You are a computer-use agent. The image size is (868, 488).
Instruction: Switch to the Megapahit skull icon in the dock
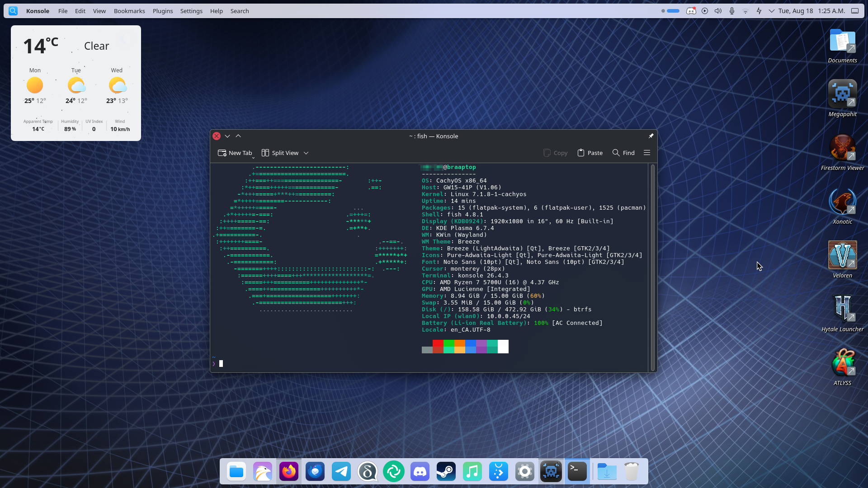point(551,472)
